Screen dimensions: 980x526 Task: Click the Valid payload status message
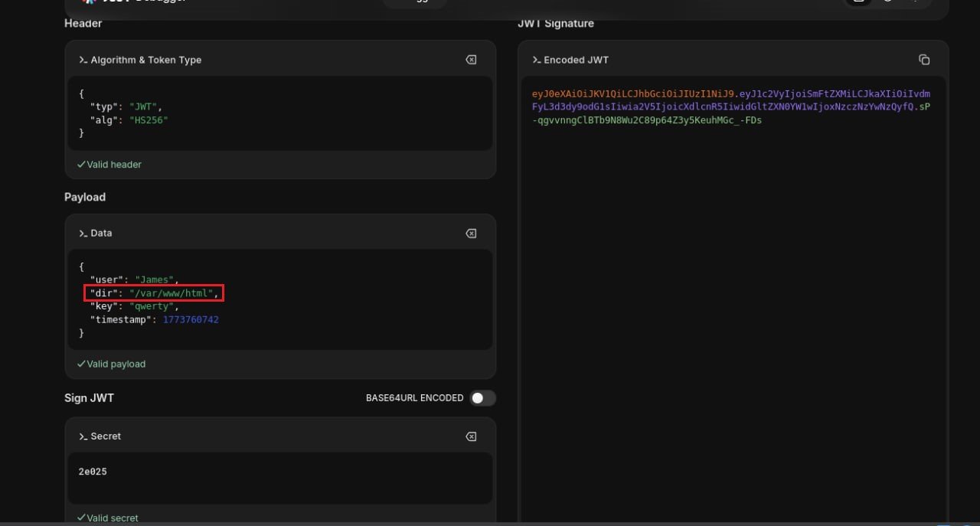[115, 364]
